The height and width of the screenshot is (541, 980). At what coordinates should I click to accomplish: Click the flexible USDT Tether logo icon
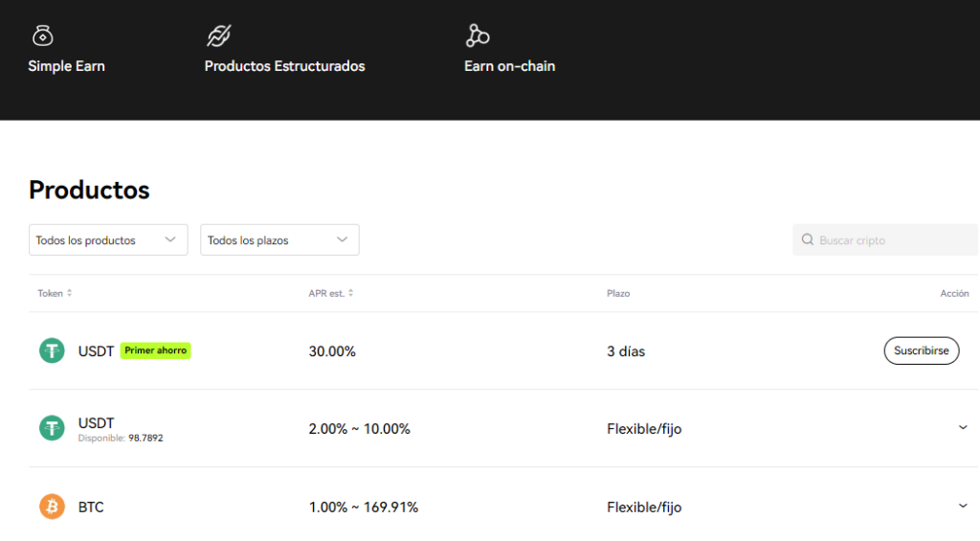(x=52, y=428)
